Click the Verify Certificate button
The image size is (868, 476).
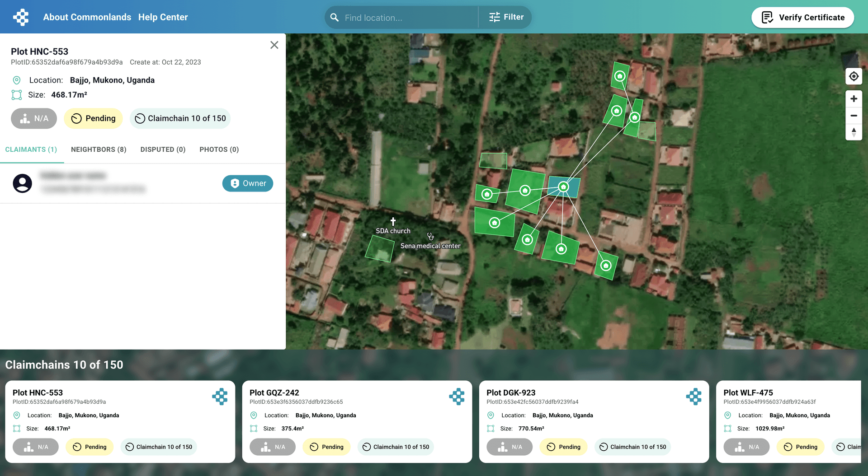pos(802,18)
